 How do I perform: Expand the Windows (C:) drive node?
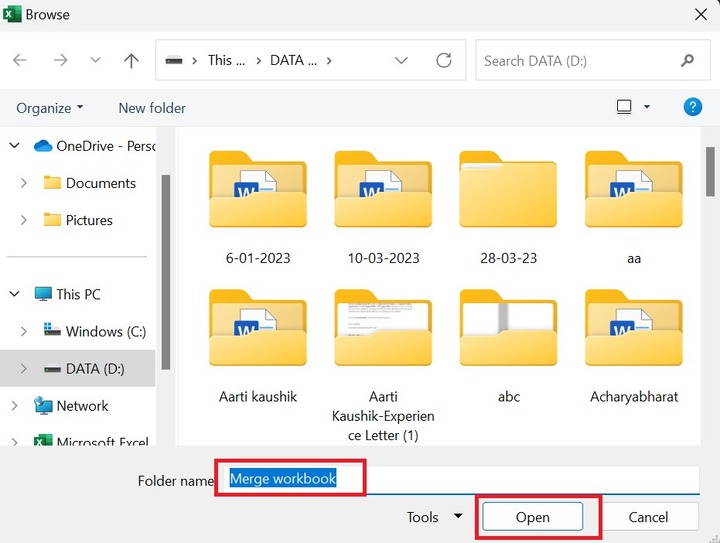pyautogui.click(x=23, y=331)
